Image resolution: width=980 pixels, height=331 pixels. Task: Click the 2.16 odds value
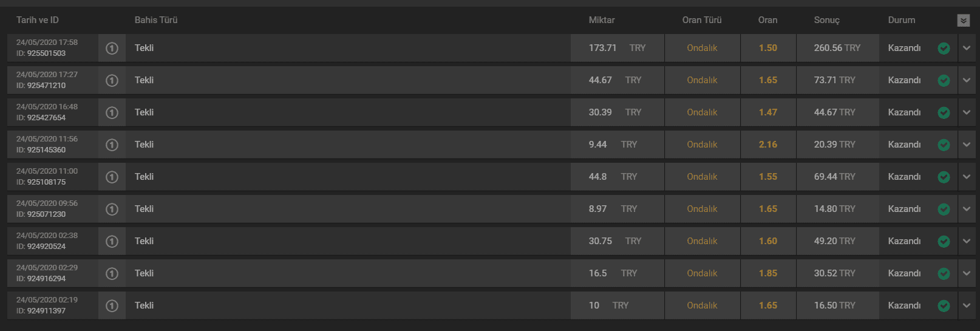768,145
